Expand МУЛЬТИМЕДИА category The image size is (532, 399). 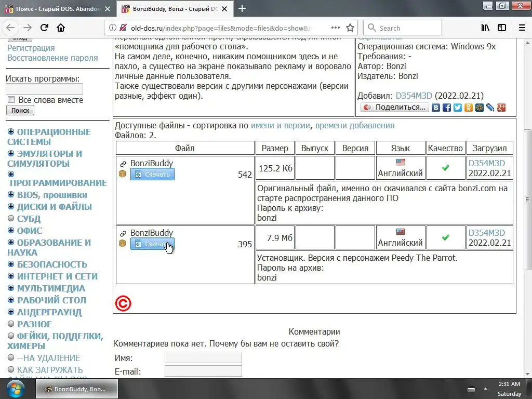[11, 288]
